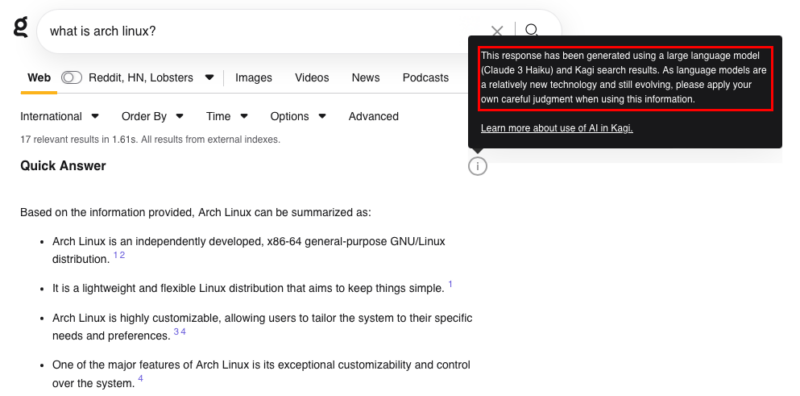Screen dimensions: 800x396
Task: Click the Quick Answer info icon
Action: pos(478,166)
